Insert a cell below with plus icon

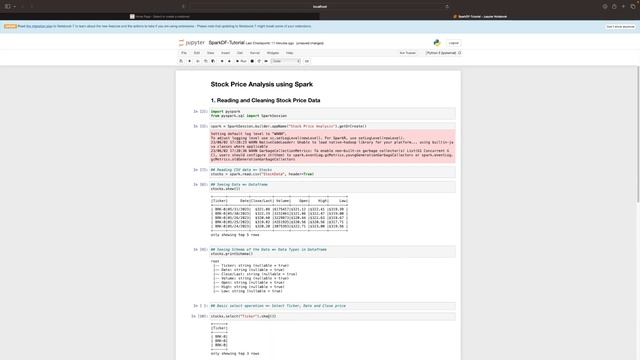point(189,61)
